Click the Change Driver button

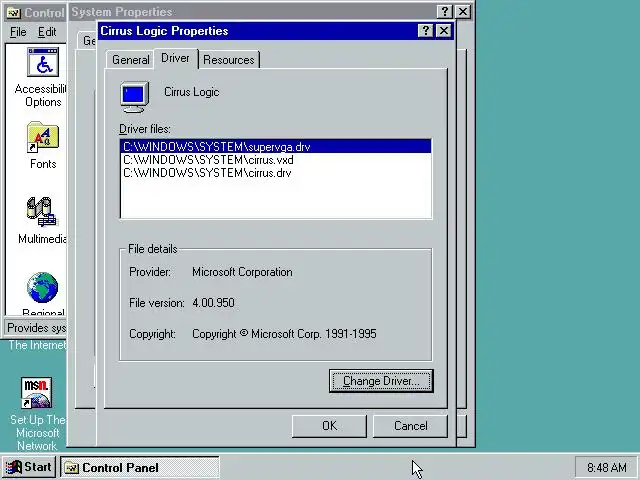[x=381, y=381]
